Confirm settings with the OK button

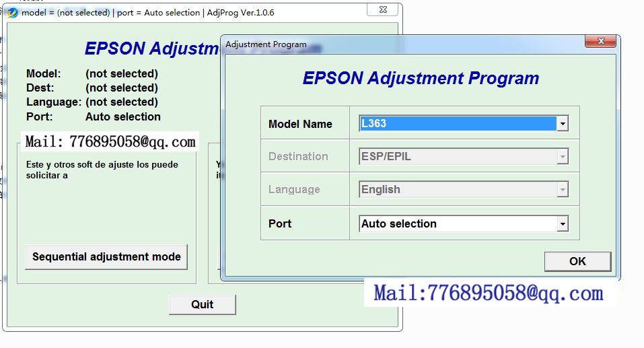click(x=577, y=261)
